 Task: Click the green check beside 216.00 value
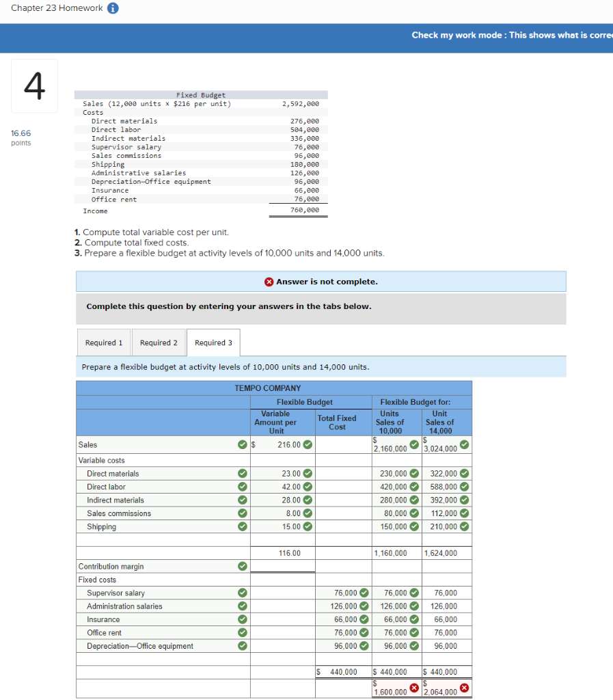(308, 444)
